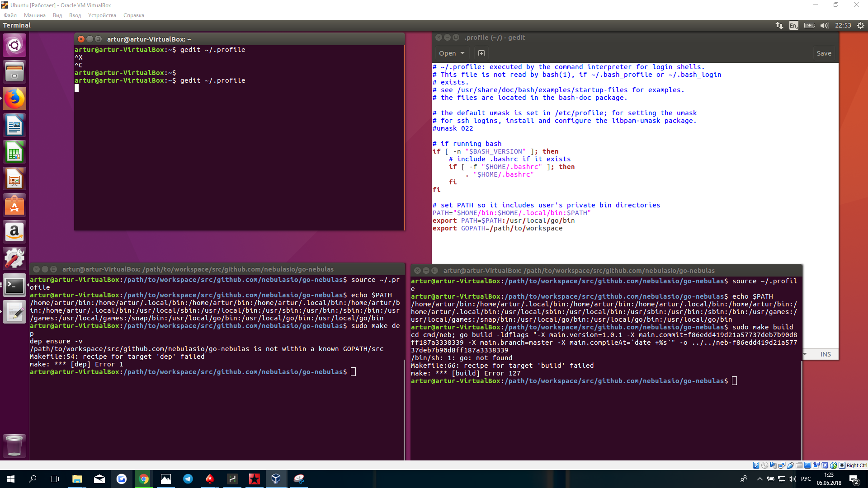The height and width of the screenshot is (488, 868).
Task: Click new document icon in gedit toolbar
Action: click(481, 53)
